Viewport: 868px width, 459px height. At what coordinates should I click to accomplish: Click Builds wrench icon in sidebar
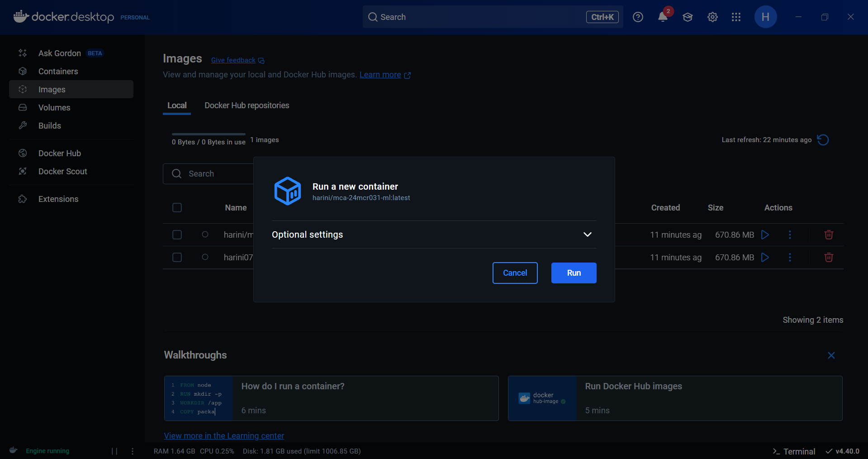coord(23,125)
